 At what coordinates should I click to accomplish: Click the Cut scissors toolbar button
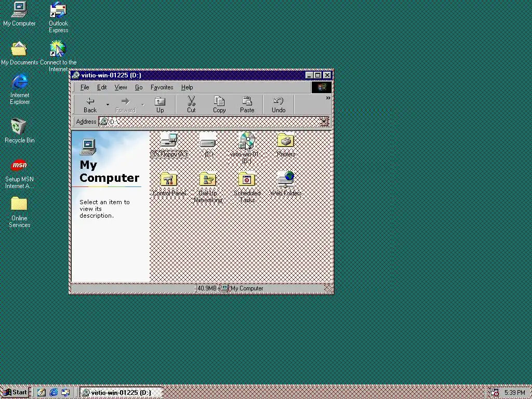pyautogui.click(x=191, y=105)
